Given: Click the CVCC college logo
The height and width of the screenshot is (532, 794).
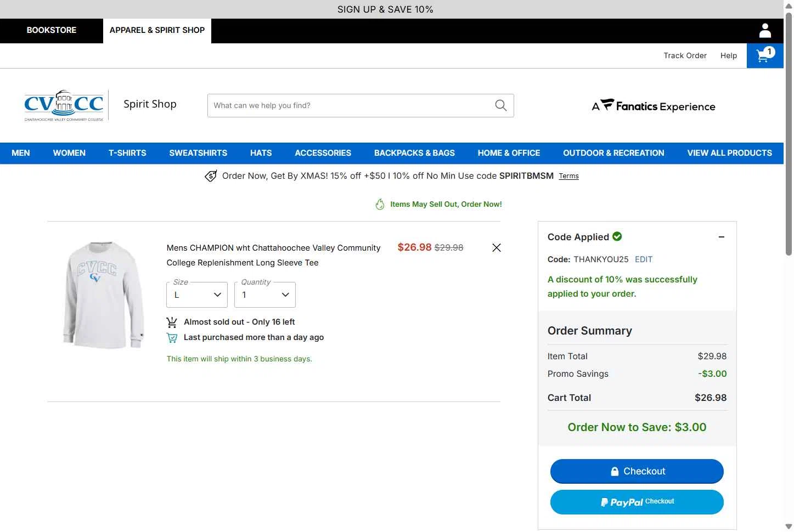Looking at the screenshot, I should coord(64,105).
